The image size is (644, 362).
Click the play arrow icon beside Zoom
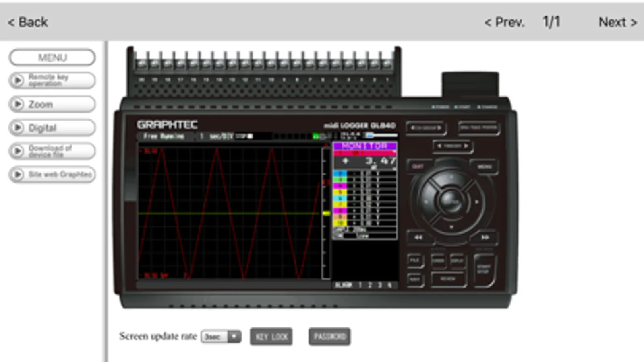click(17, 104)
